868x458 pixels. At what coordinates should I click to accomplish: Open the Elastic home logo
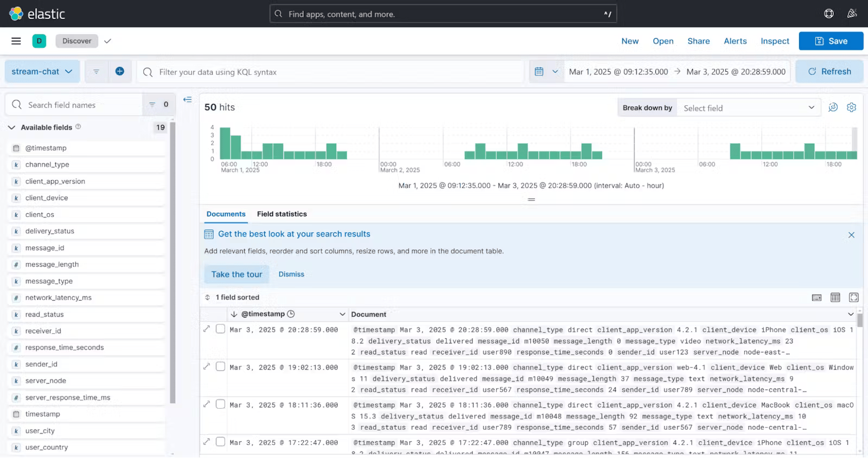coord(37,14)
